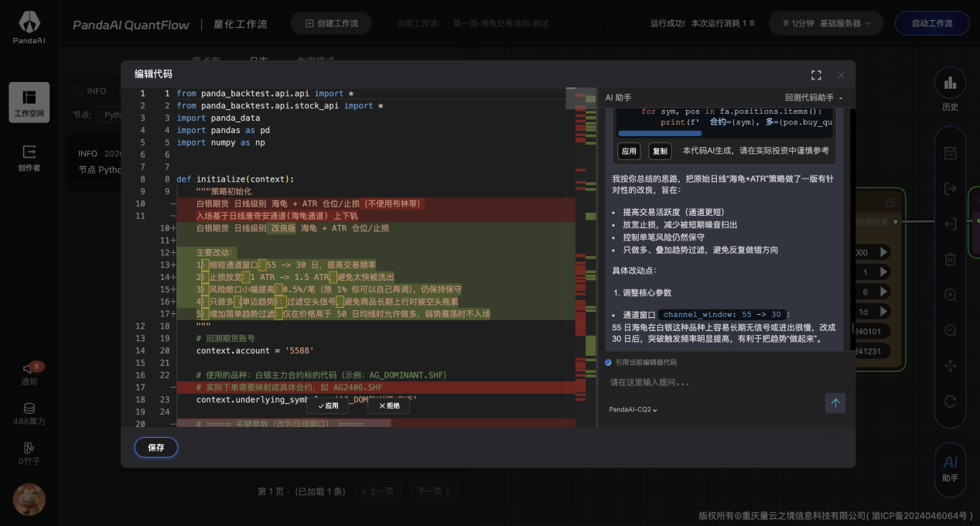
Task: Click the refresh icon in canvas toolbar
Action: [951, 401]
